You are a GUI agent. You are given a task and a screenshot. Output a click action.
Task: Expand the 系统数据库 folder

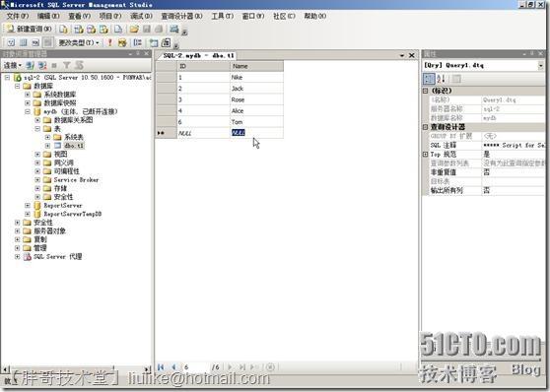28,95
